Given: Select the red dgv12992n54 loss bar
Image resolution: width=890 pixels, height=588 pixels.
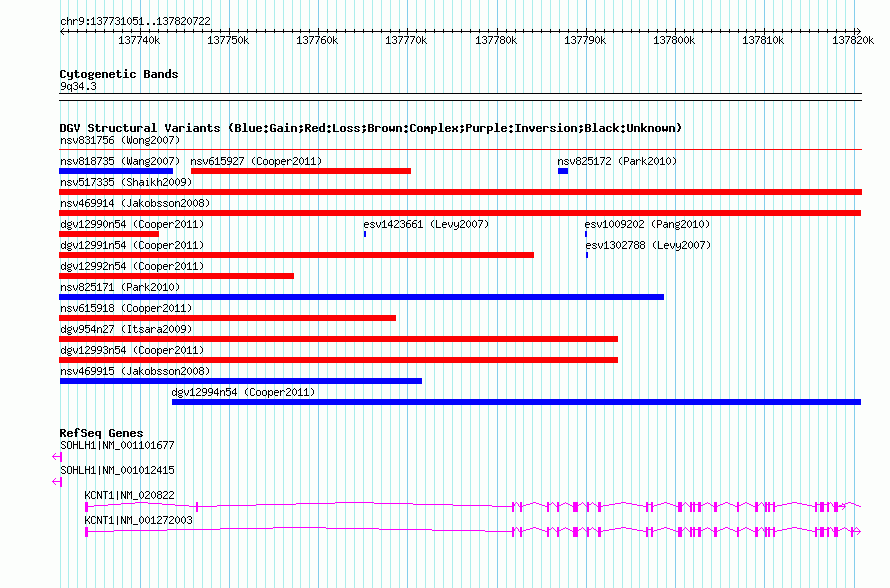Looking at the screenshot, I should coord(177,276).
